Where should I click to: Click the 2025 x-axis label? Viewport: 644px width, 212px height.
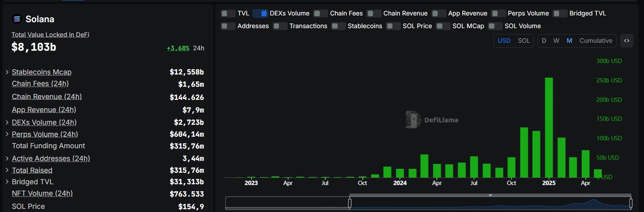click(549, 183)
